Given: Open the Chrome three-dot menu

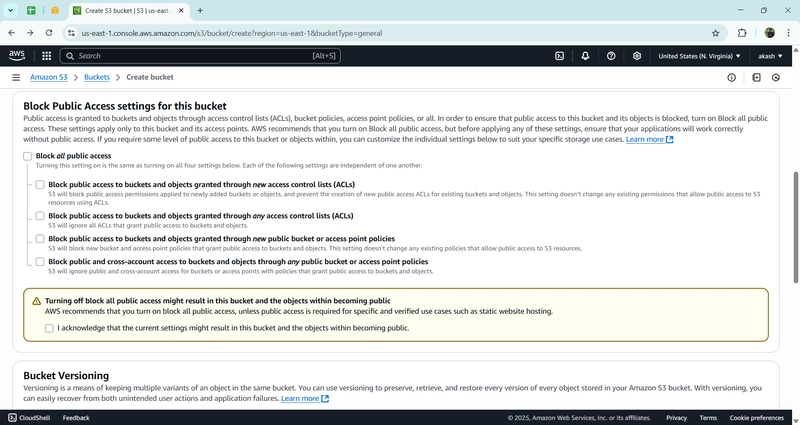Looking at the screenshot, I should 789,33.
